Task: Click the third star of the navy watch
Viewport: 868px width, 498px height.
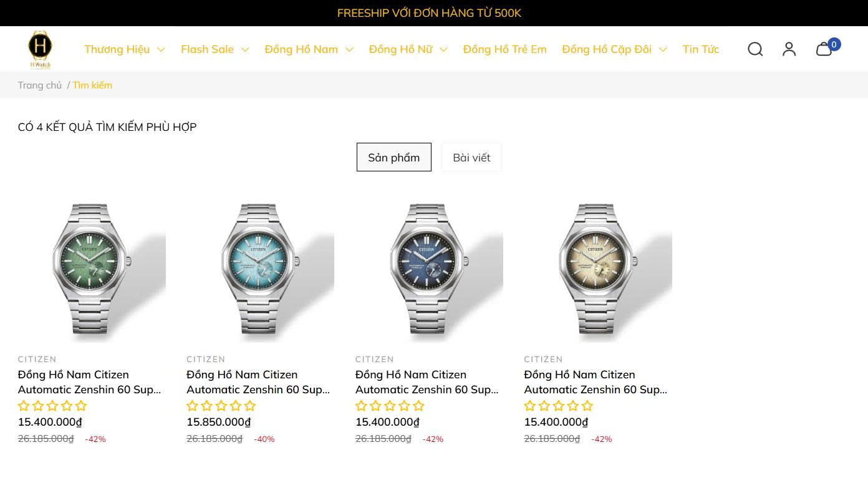Action: 390,406
